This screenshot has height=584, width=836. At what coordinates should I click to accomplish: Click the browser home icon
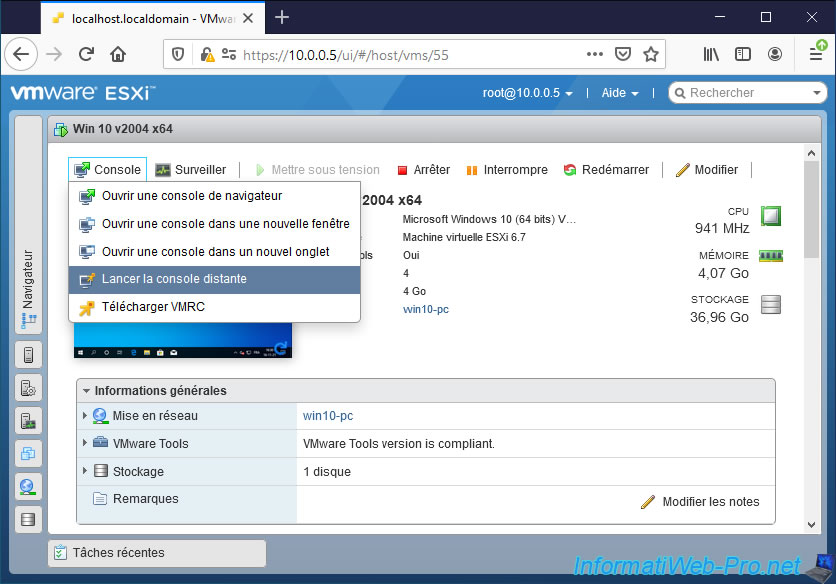(x=118, y=54)
